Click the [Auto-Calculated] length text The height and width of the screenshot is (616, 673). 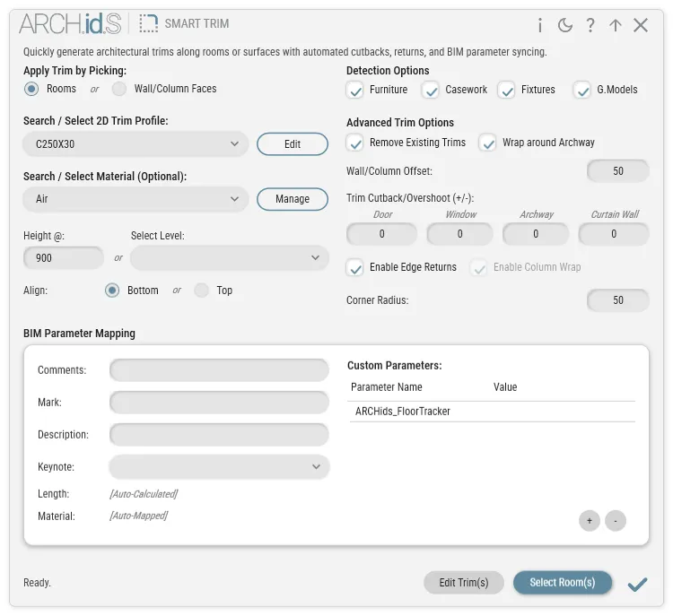click(x=144, y=494)
